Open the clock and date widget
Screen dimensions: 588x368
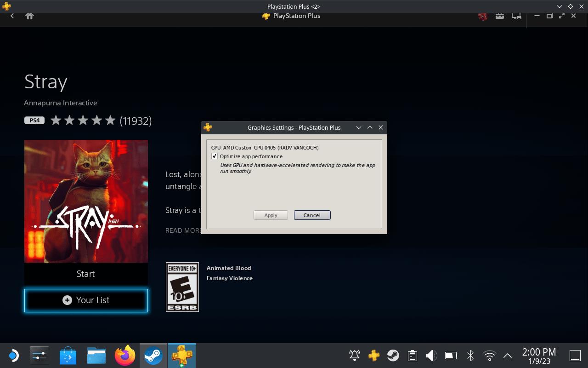(x=539, y=356)
